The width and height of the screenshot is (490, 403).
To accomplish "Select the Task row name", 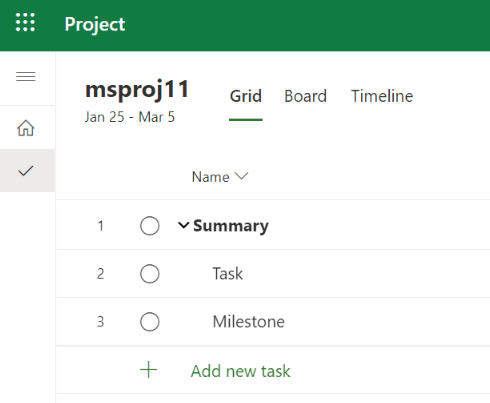I will pyautogui.click(x=228, y=274).
